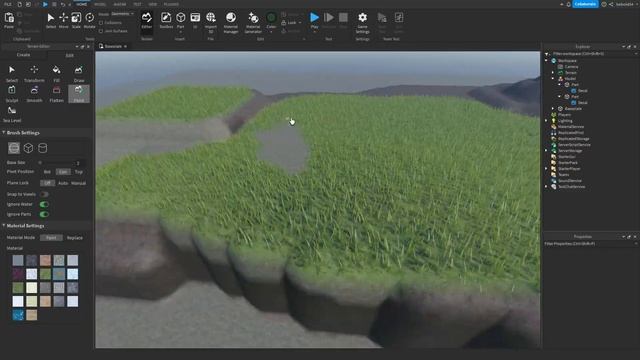The height and width of the screenshot is (360, 640).
Task: Activate terrain Draw tool
Action: pyautogui.click(x=79, y=73)
